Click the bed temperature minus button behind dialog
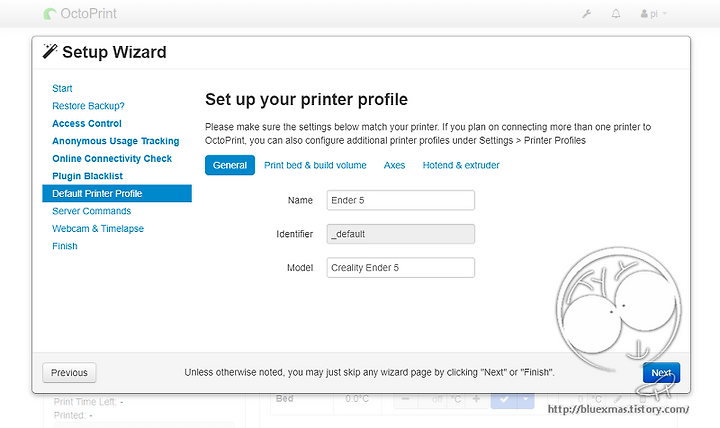The image size is (720, 428). click(405, 399)
